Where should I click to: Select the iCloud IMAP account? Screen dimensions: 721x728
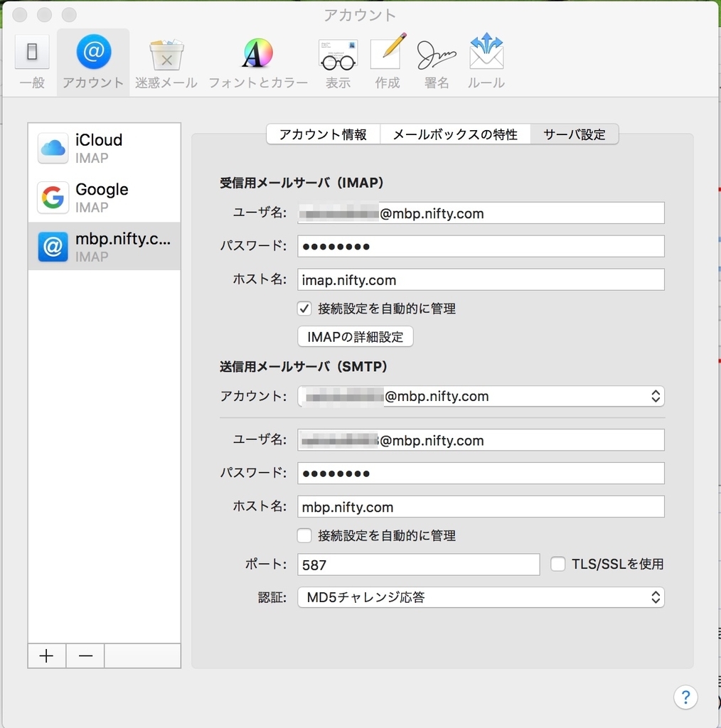tap(105, 148)
